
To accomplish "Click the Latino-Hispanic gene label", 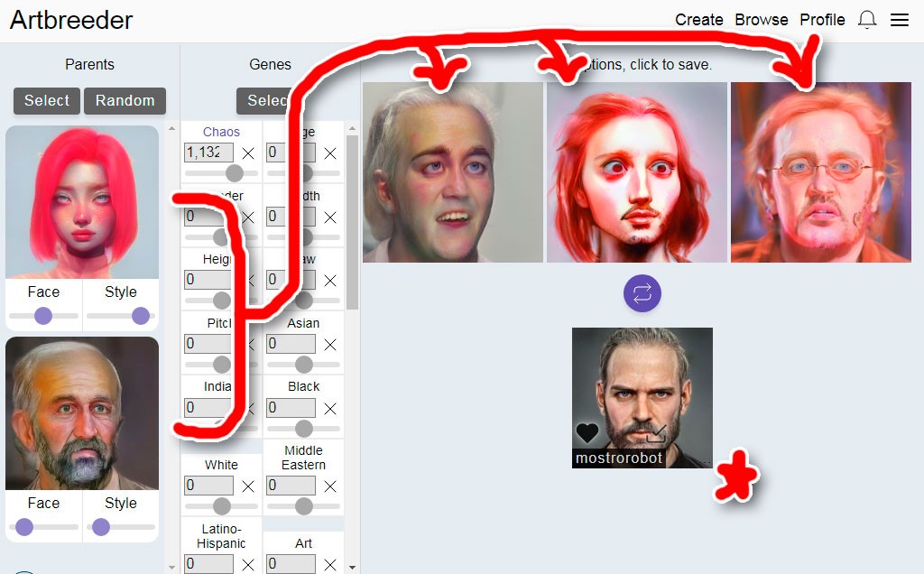I will point(221,536).
